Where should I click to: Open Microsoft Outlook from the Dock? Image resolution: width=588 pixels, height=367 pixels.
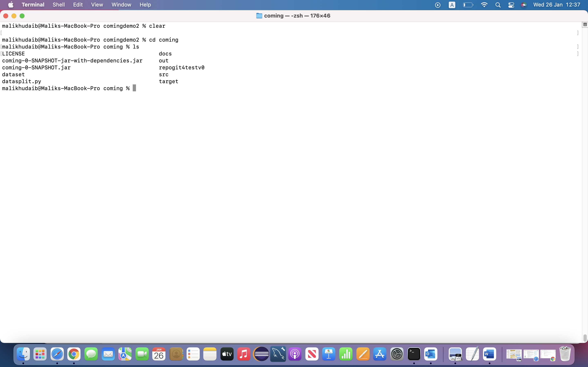tap(431, 354)
